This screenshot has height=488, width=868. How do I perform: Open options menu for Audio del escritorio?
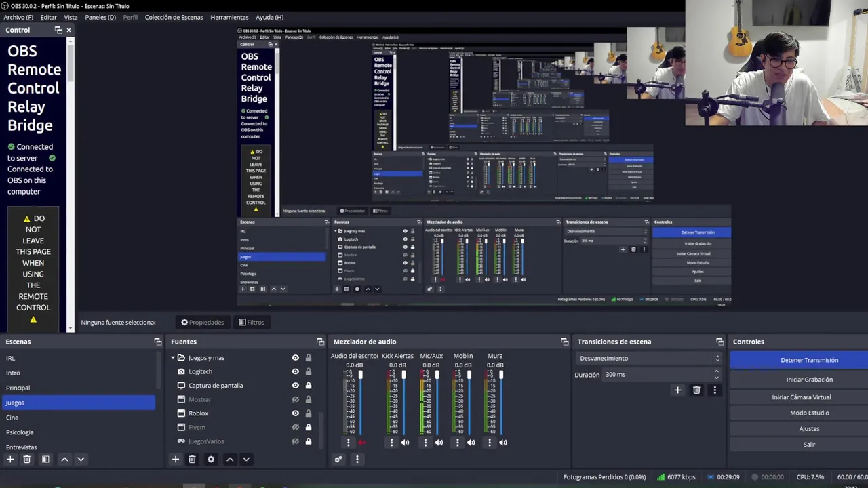[x=349, y=443]
